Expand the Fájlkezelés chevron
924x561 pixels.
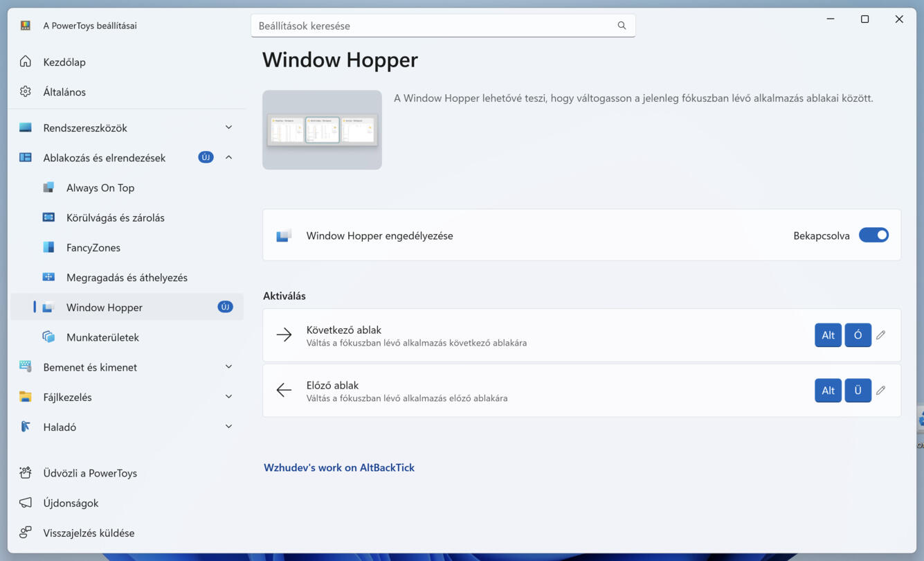[x=228, y=397]
